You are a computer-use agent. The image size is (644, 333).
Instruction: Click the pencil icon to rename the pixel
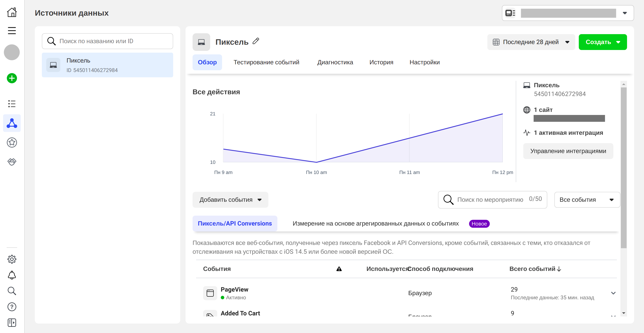256,41
